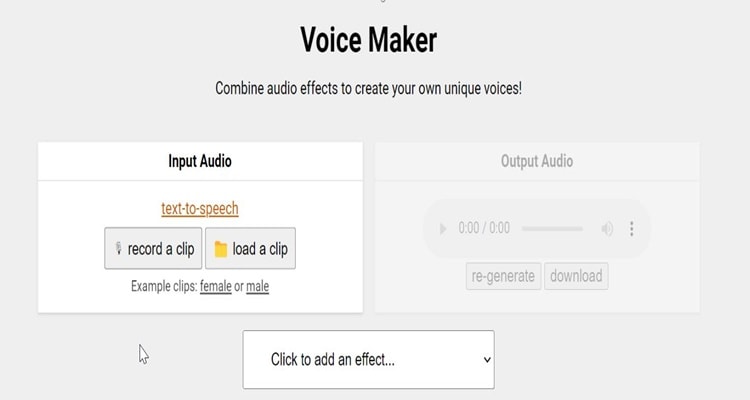
Task: Click the Voice Maker page heading
Action: [368, 40]
